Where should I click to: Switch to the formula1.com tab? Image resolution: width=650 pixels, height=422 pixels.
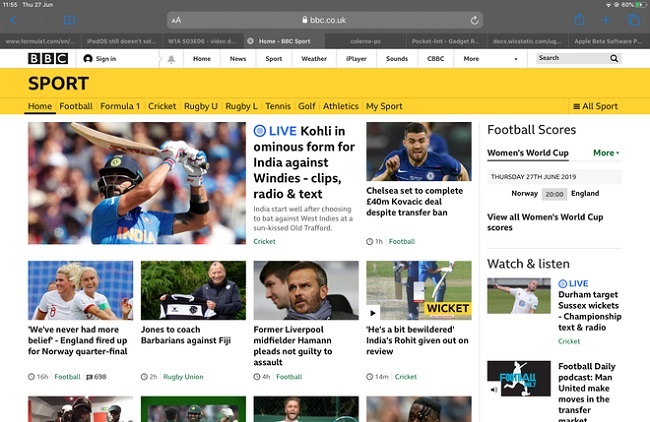[x=41, y=41]
